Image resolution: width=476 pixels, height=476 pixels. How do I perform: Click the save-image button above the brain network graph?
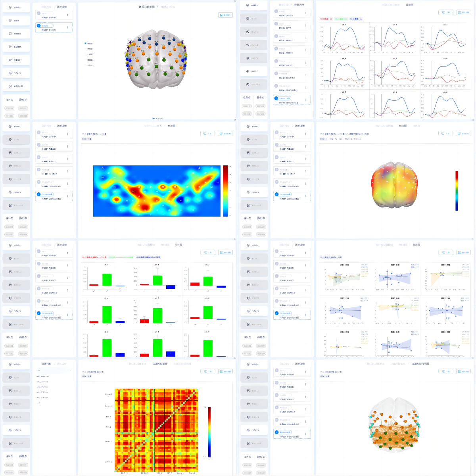tap(463, 371)
